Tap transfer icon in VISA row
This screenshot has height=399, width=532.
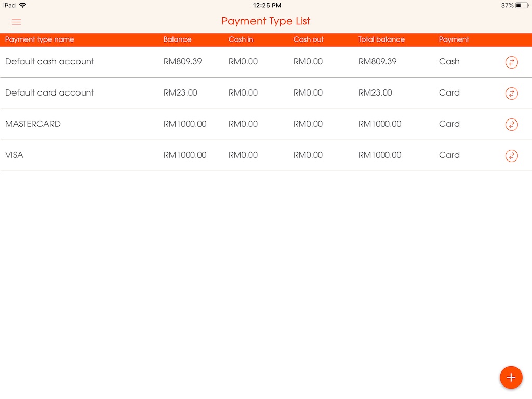(x=511, y=156)
